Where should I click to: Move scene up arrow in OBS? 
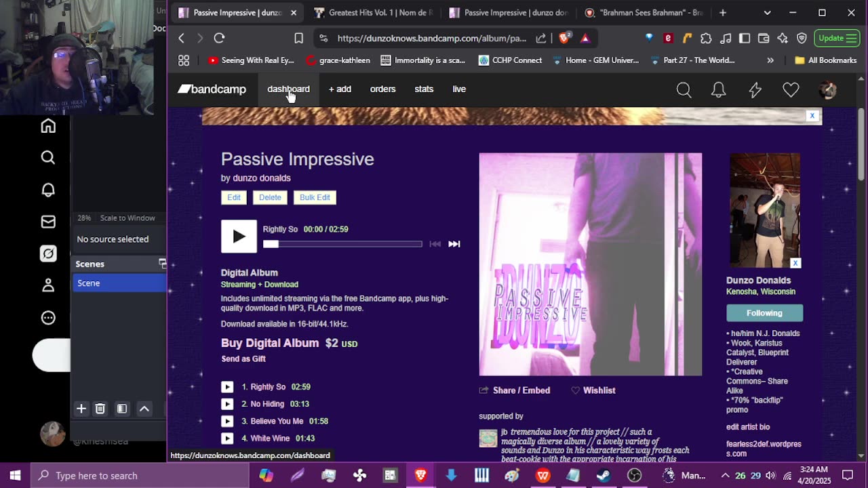(x=144, y=409)
